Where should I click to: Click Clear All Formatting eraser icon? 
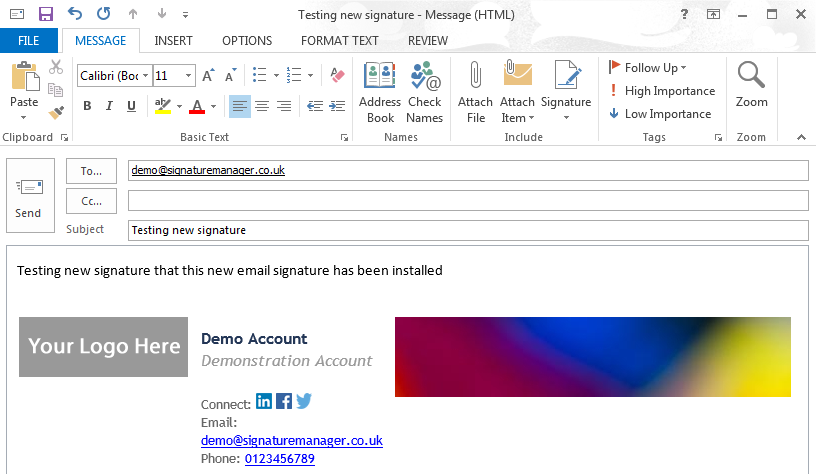336,75
